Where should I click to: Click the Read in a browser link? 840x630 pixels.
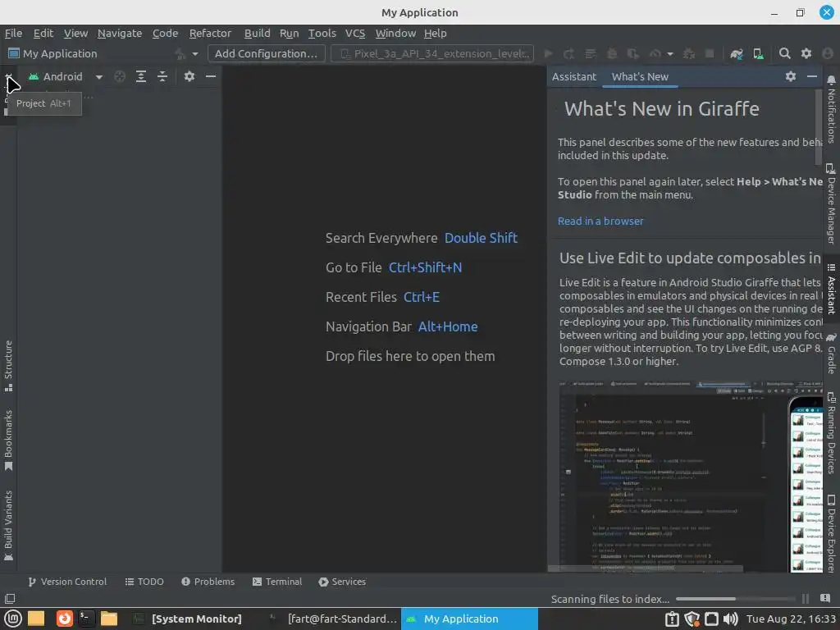point(600,221)
